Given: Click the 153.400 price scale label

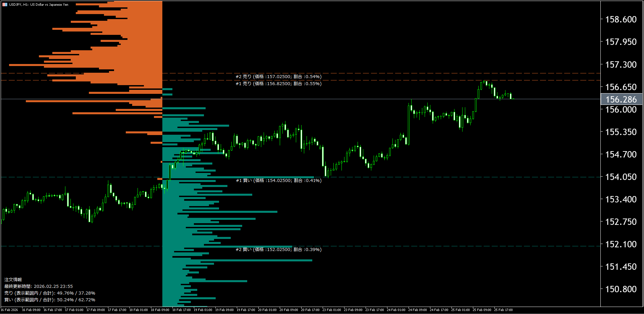Looking at the screenshot, I should (621, 199).
